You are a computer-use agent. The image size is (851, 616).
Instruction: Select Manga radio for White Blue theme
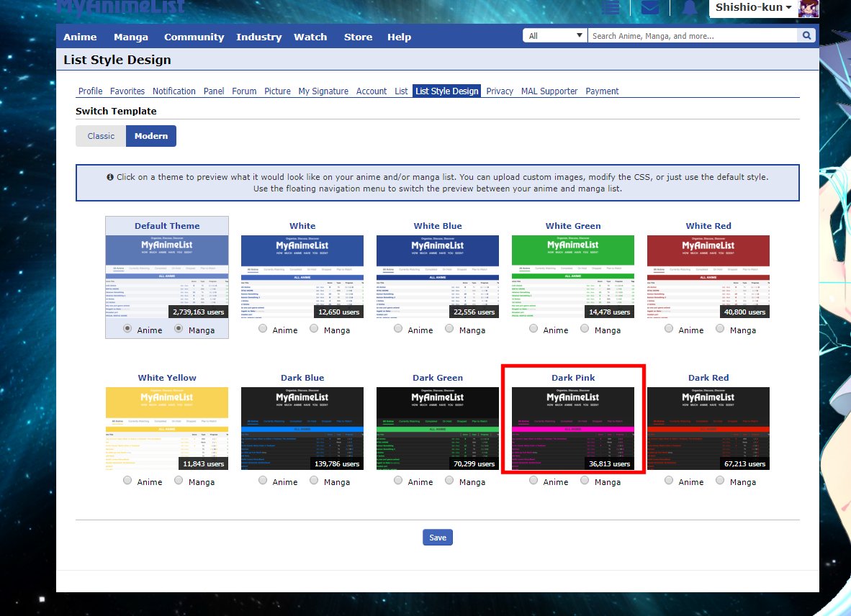click(450, 329)
